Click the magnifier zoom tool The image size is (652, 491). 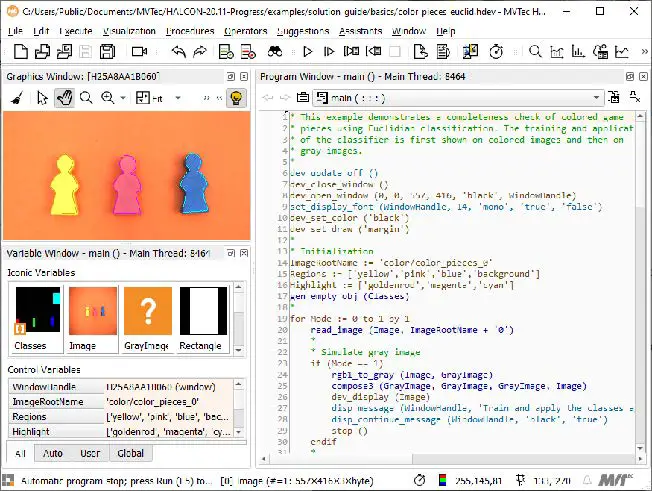(x=87, y=98)
